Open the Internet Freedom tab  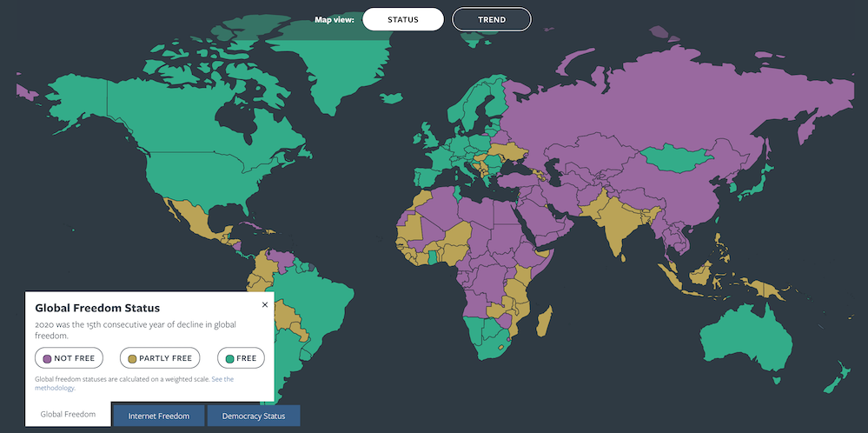coord(158,416)
